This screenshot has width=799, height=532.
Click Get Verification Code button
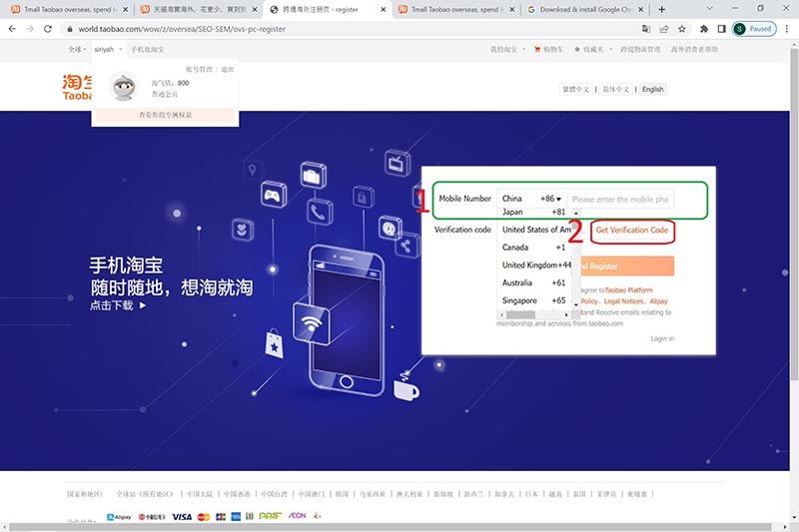click(632, 231)
